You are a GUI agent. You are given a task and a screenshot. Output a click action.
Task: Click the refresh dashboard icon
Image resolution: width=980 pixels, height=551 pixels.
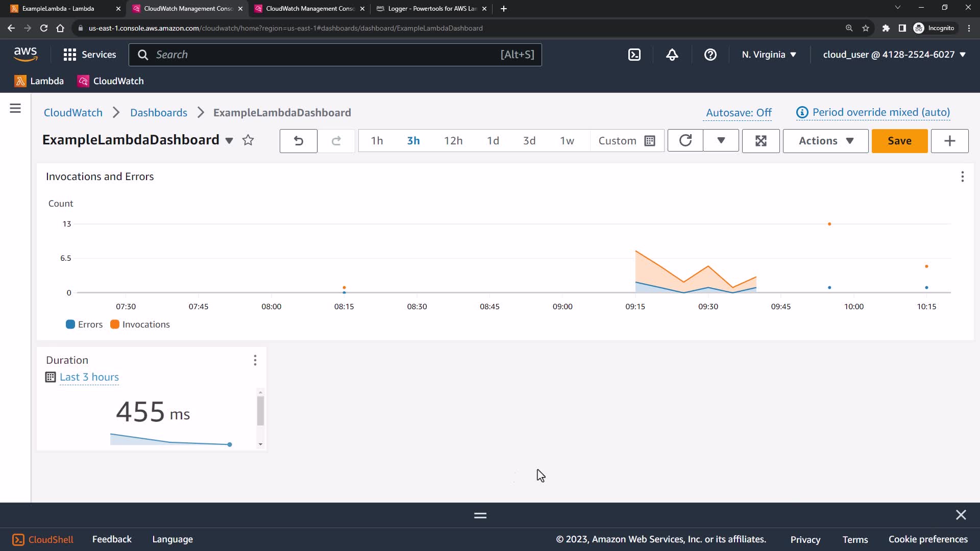(685, 141)
